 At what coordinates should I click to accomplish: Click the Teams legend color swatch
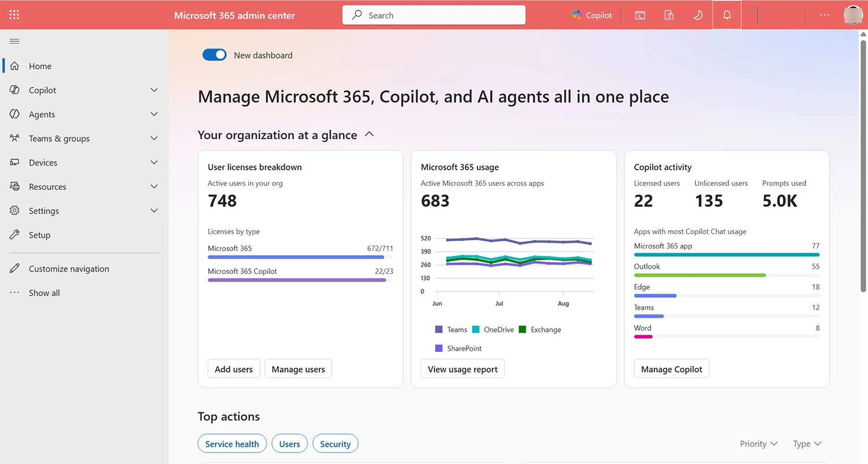(439, 330)
